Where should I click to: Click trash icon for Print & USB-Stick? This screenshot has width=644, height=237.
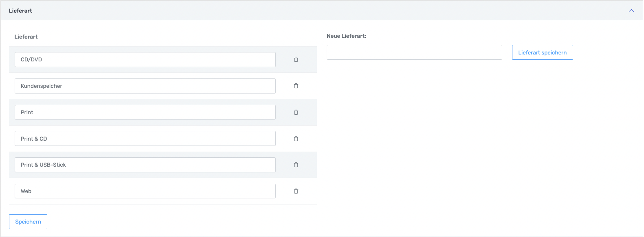(296, 165)
